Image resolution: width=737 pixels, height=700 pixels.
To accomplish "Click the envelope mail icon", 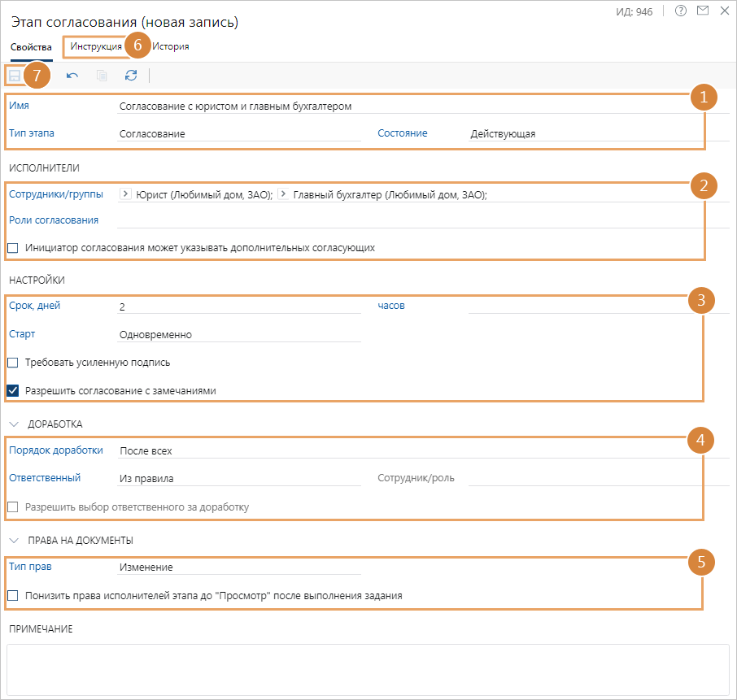I will [703, 11].
